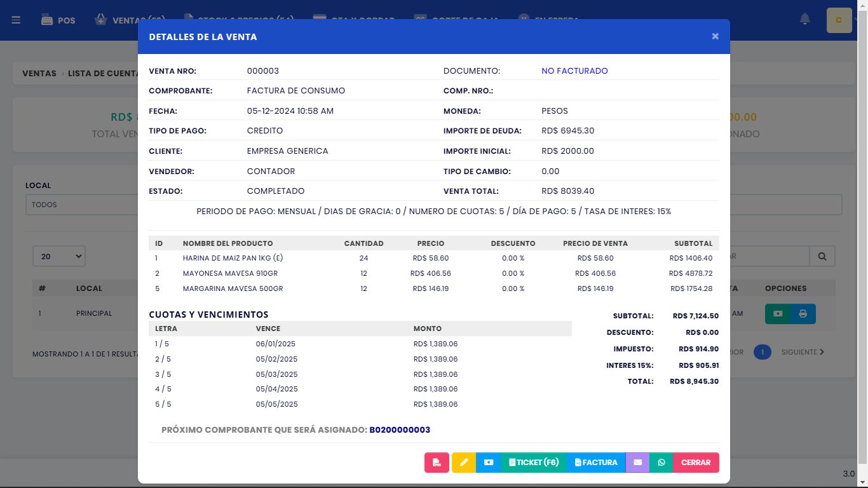Click the notification bell icon
The height and width of the screenshot is (488, 868).
[x=804, y=20]
